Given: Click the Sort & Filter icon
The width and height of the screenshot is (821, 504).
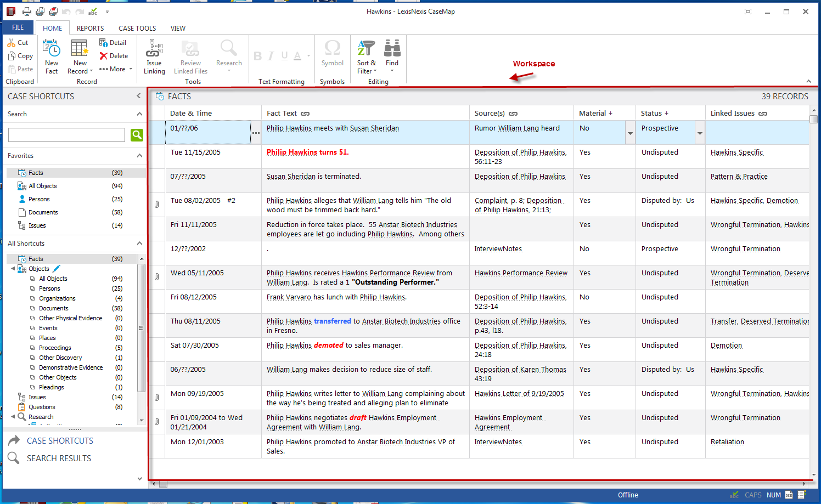Looking at the screenshot, I should coord(366,48).
